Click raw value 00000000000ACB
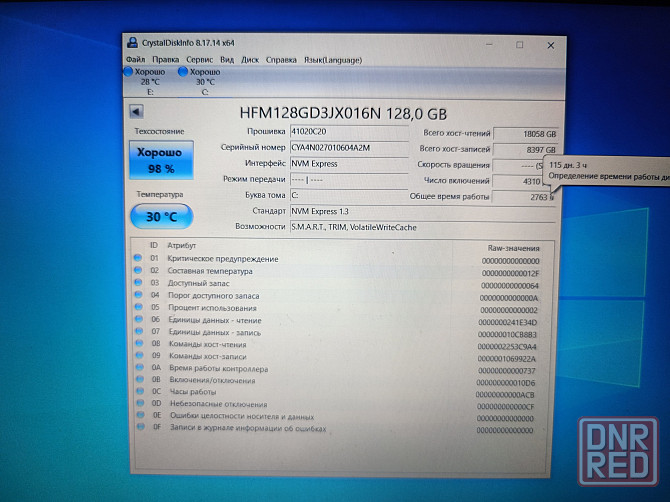 click(505, 395)
